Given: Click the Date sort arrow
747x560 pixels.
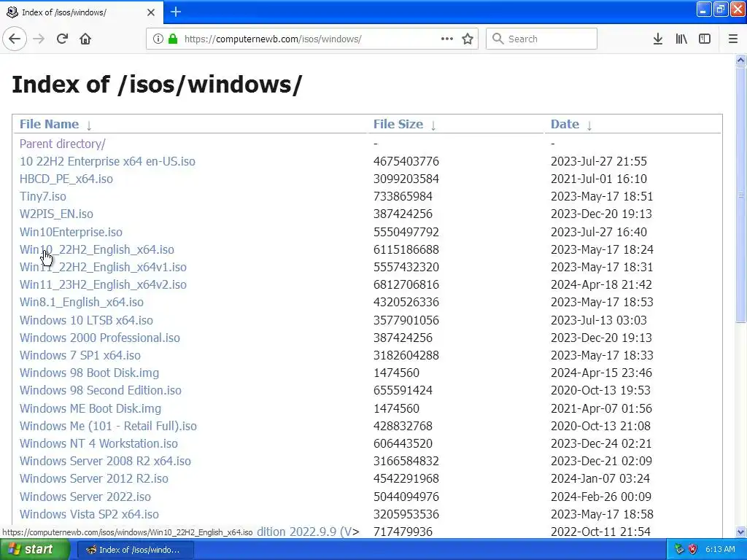Looking at the screenshot, I should click(x=589, y=125).
